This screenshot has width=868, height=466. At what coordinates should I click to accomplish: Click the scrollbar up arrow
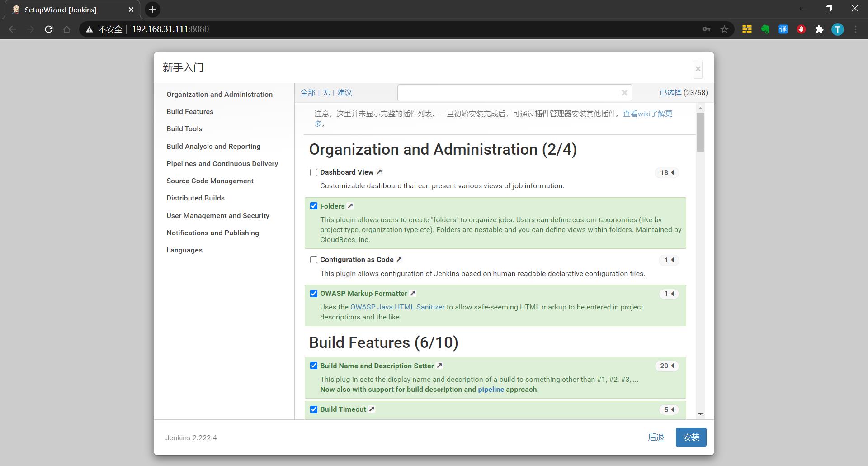pyautogui.click(x=701, y=109)
